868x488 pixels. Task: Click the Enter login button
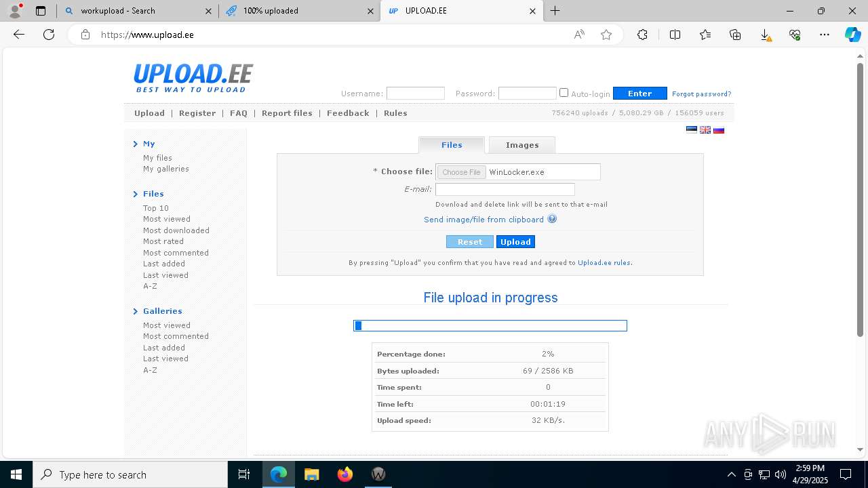click(639, 94)
